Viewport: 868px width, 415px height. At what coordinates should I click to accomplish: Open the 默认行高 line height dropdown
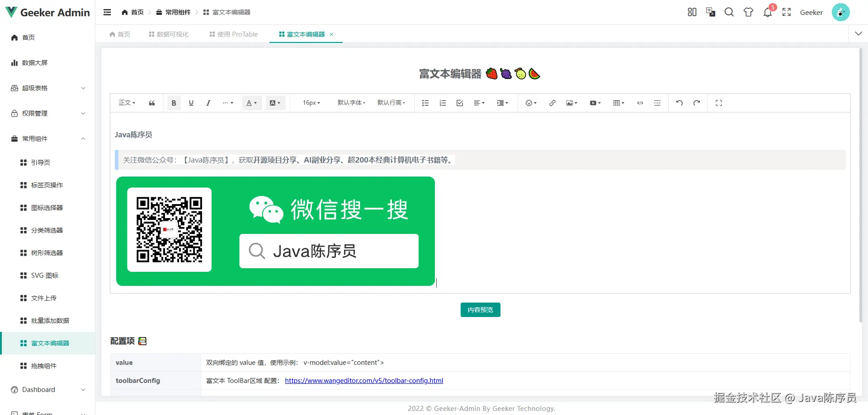pyautogui.click(x=391, y=103)
